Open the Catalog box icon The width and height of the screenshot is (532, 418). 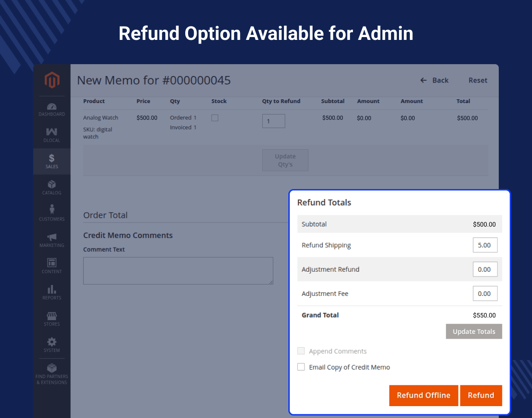click(x=52, y=184)
